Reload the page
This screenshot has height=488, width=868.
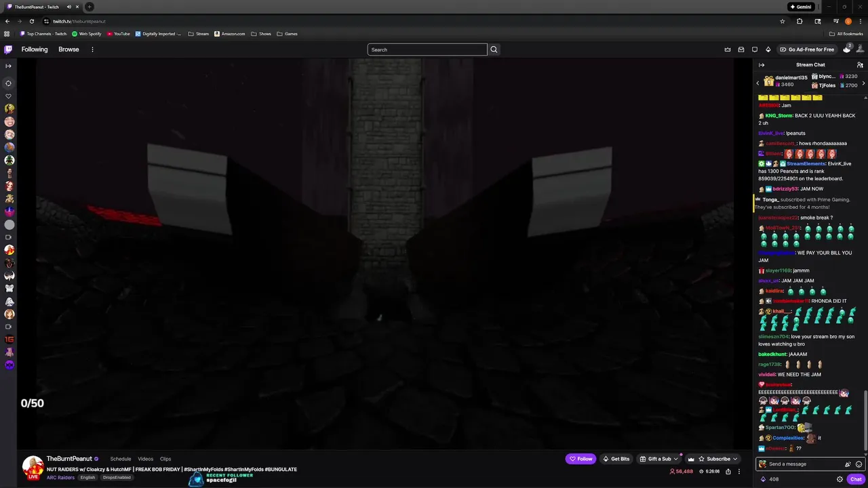coord(31,21)
